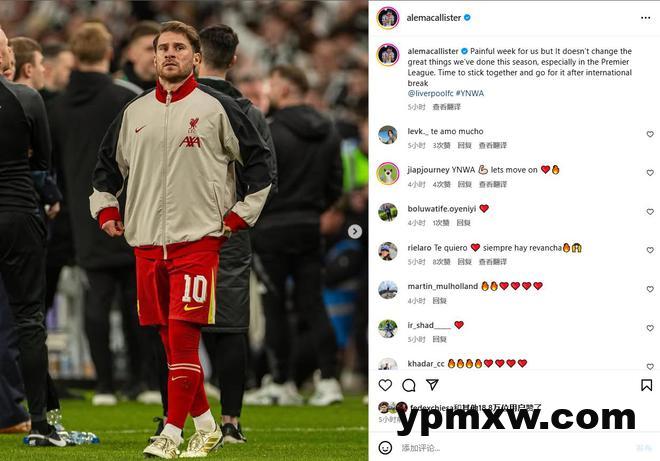660x461 pixels.
Task: Share the post via paper plane icon
Action: tap(432, 384)
